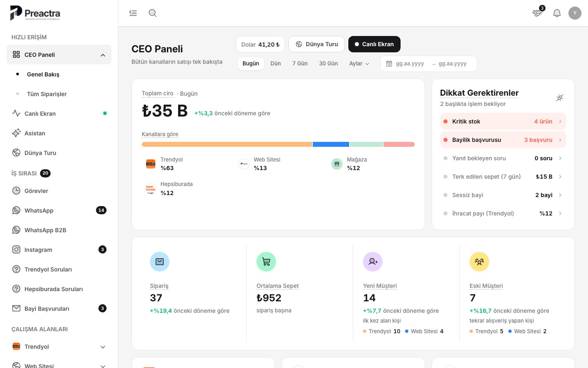
Task: Click the Dünya Turu button
Action: 317,44
